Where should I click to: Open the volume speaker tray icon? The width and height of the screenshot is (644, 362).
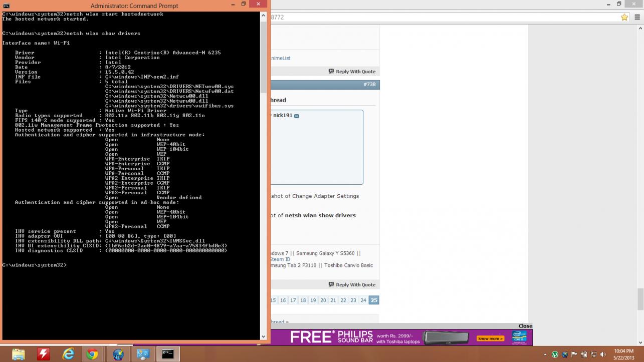603,354
